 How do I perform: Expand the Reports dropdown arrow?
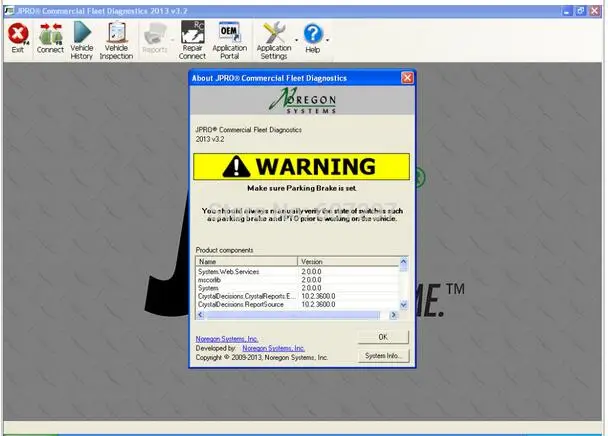click(x=173, y=40)
